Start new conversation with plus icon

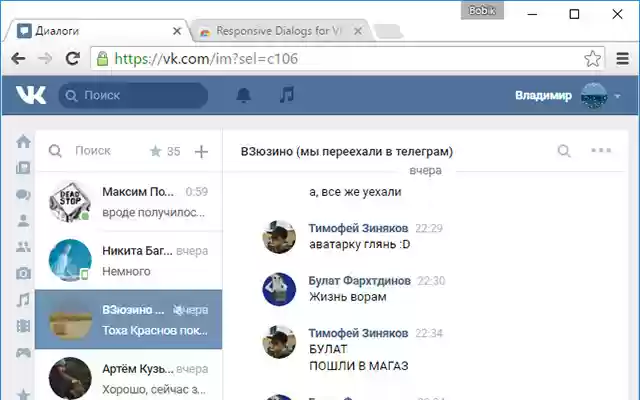[201, 151]
